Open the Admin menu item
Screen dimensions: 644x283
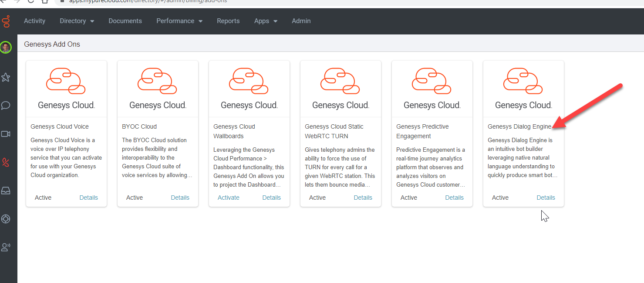pyautogui.click(x=301, y=21)
